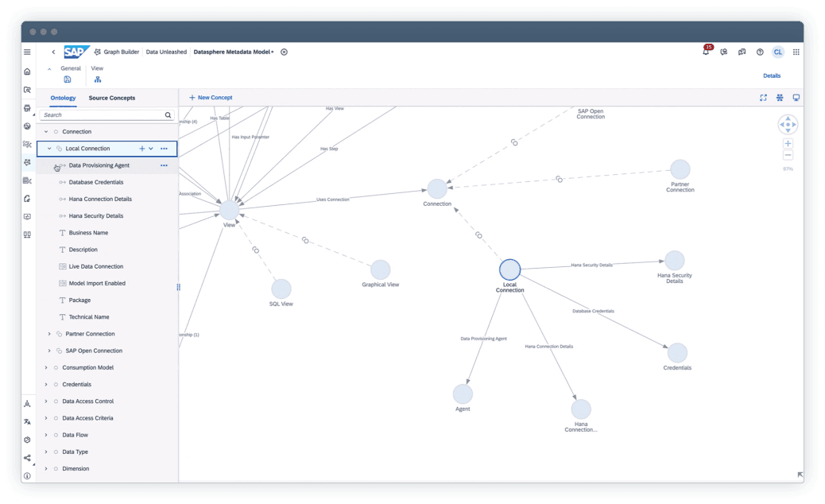The height and width of the screenshot is (504, 825).
Task: Open the SAP app launcher grid icon
Action: click(796, 51)
